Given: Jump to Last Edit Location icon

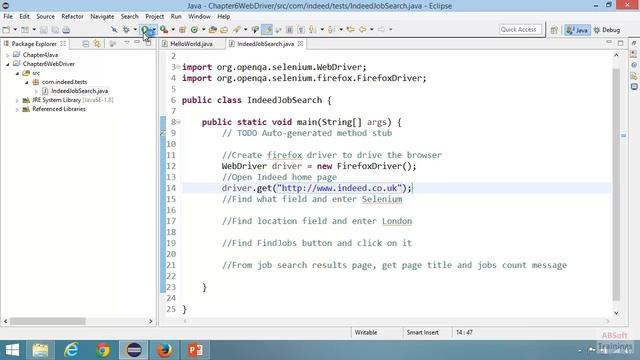Looking at the screenshot, I should [x=350, y=30].
